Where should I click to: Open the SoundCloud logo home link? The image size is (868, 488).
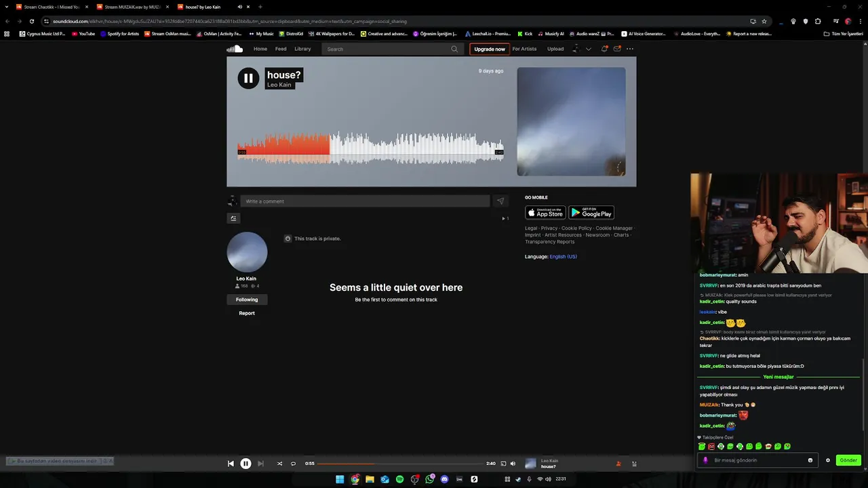235,49
